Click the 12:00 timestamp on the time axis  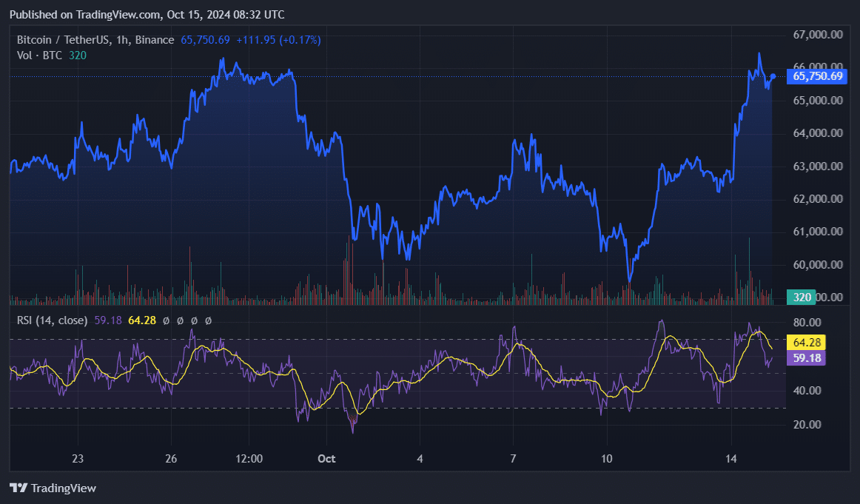pyautogui.click(x=249, y=459)
